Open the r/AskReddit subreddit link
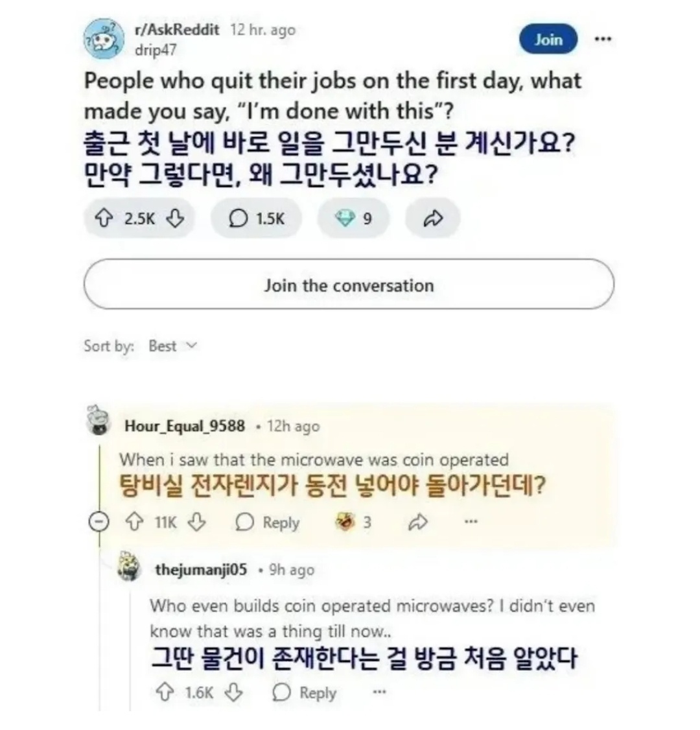The height and width of the screenshot is (730, 700). (177, 30)
